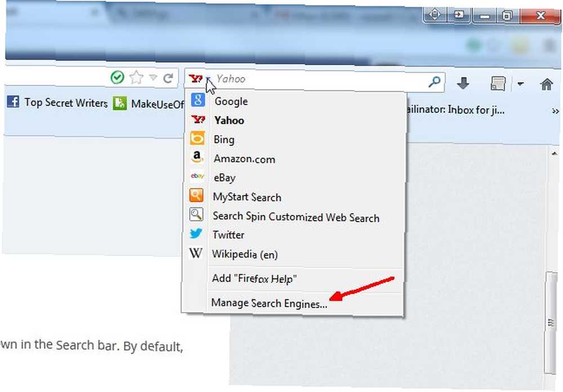This screenshot has width=563, height=392.
Task: Open the URL history dropdown arrow
Action: tap(153, 78)
